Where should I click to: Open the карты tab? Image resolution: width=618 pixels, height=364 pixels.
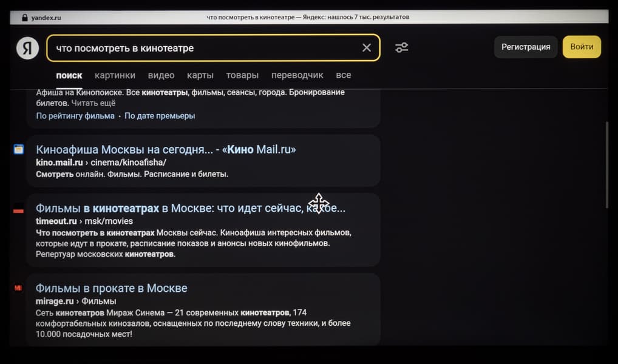[200, 75]
